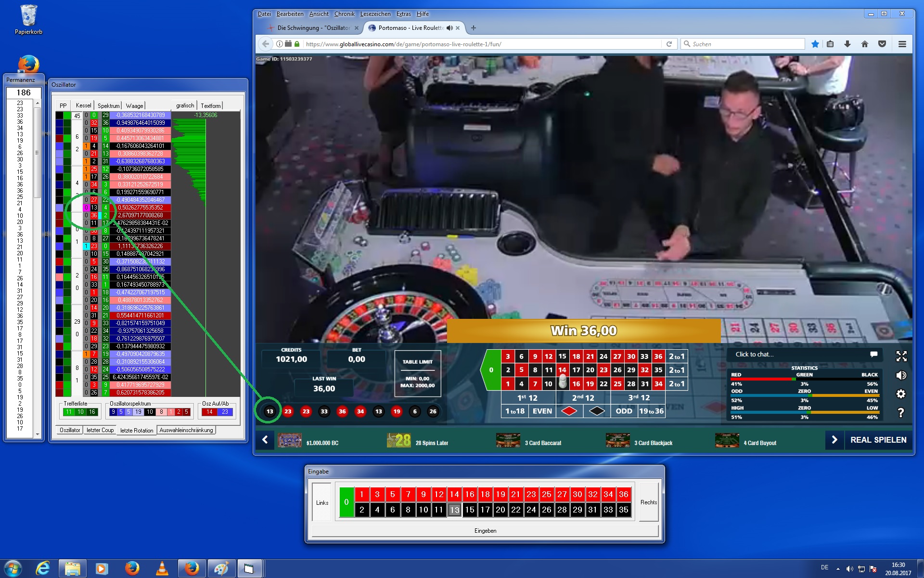
Task: Go to Firefox home page
Action: point(865,44)
